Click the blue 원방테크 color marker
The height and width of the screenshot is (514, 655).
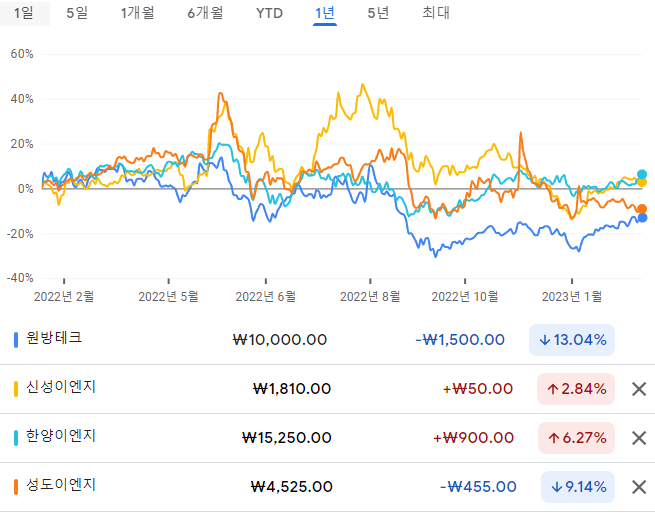(x=16, y=340)
